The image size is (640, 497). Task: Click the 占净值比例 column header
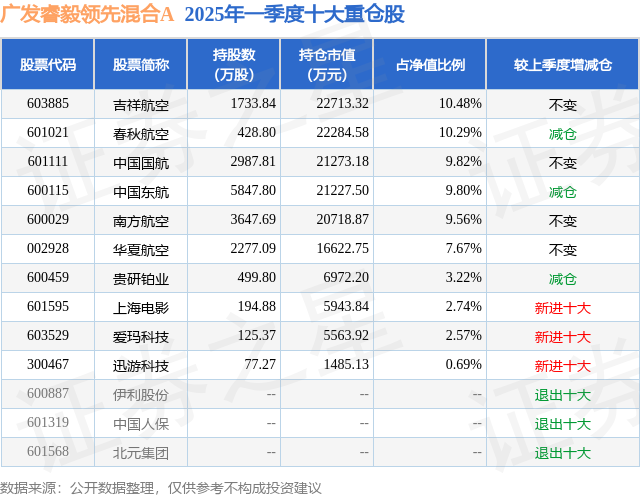pos(430,64)
